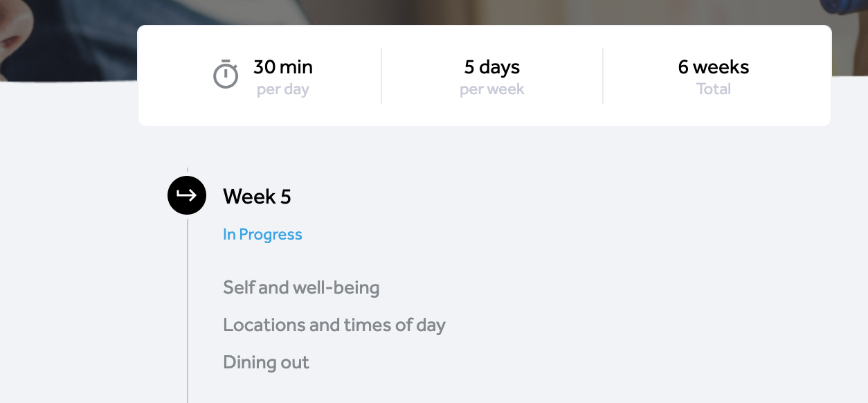This screenshot has width=868, height=403.
Task: Click the per week label
Action: click(x=492, y=89)
